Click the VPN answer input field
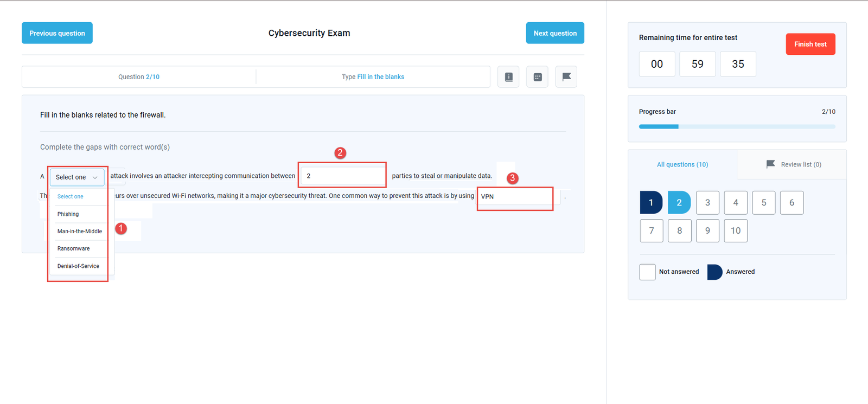 (x=515, y=197)
